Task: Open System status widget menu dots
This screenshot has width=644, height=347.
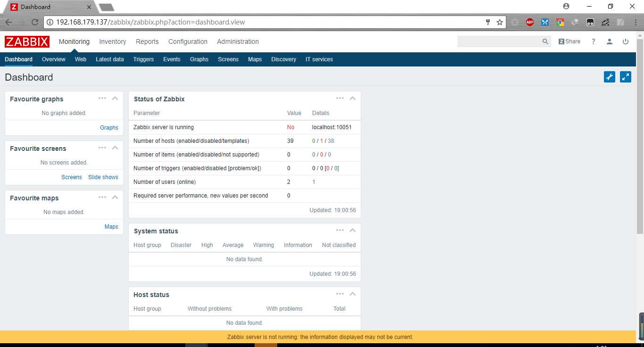Action: (x=340, y=230)
